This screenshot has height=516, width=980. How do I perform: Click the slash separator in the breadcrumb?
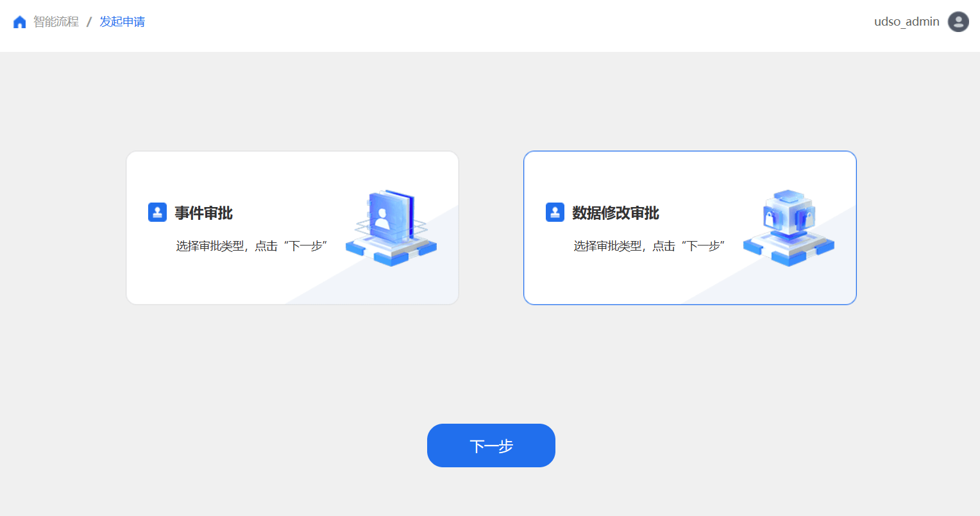89,22
